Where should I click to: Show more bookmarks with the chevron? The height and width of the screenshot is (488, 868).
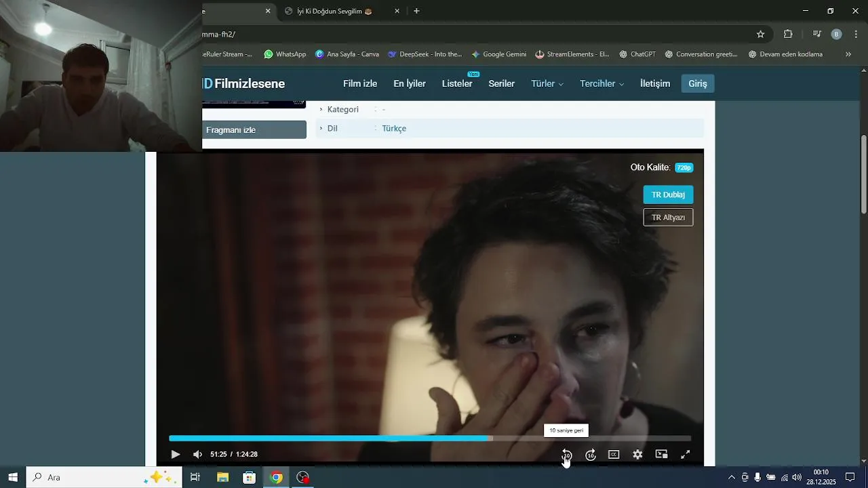(x=848, y=54)
